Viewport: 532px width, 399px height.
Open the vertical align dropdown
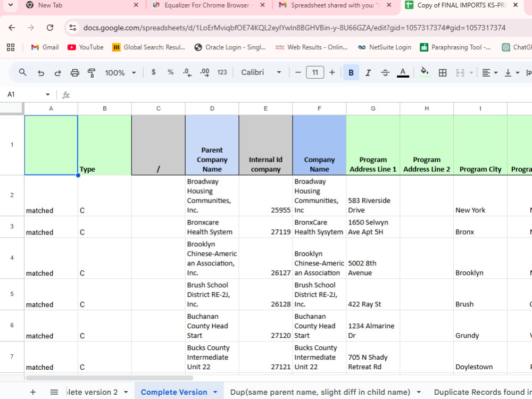512,72
